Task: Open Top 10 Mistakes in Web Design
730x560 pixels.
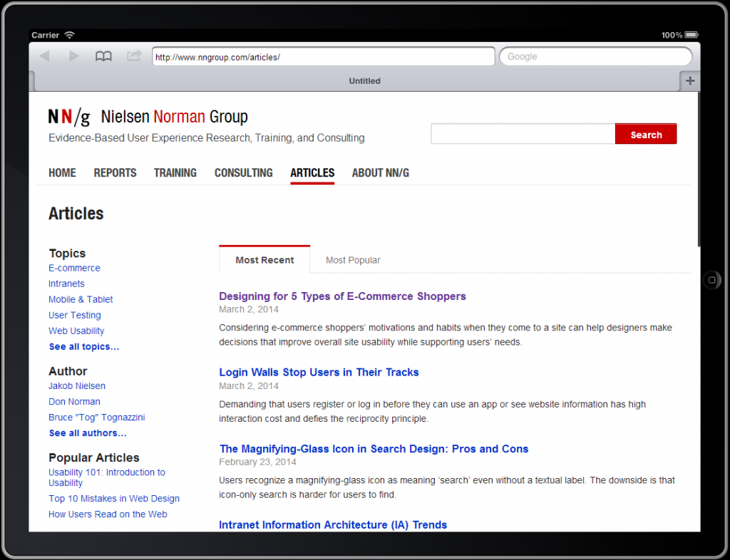Action: click(x=114, y=499)
